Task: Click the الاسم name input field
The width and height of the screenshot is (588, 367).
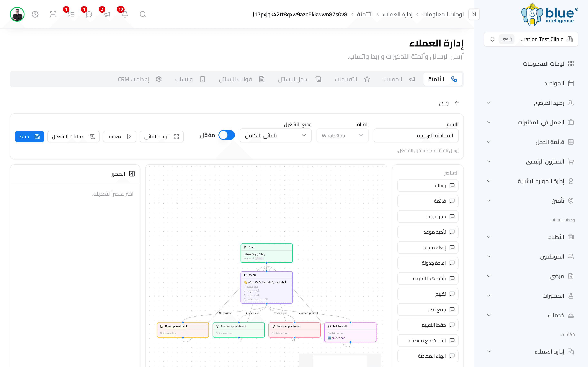Action: click(416, 135)
